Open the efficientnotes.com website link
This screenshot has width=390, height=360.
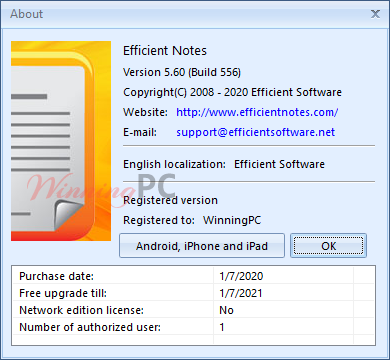257,112
